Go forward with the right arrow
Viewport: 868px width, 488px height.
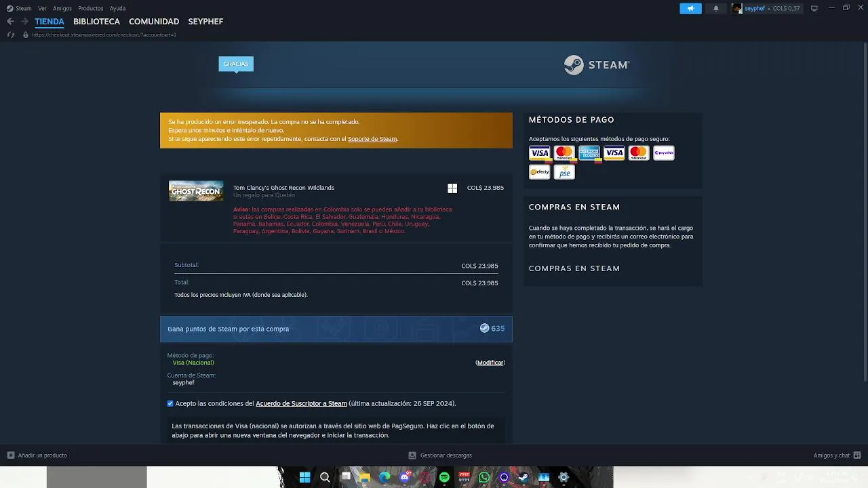(24, 22)
